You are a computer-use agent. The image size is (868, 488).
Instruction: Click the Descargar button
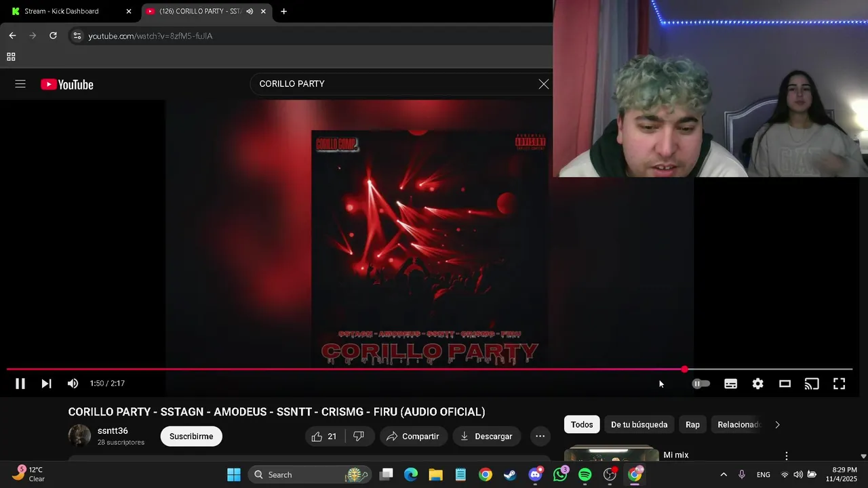click(486, 436)
